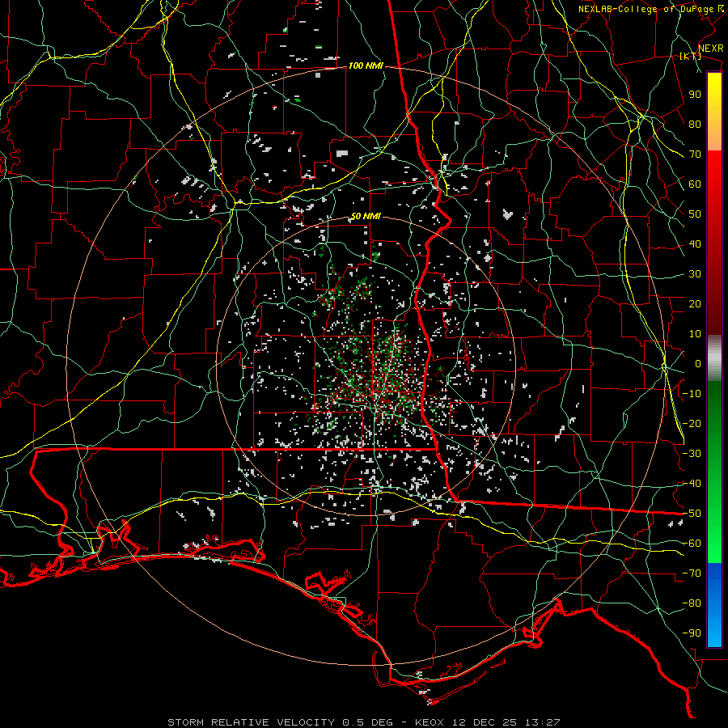Click the NEXR label above the scale
This screenshot has width=728, height=728.
pyautogui.click(x=710, y=49)
